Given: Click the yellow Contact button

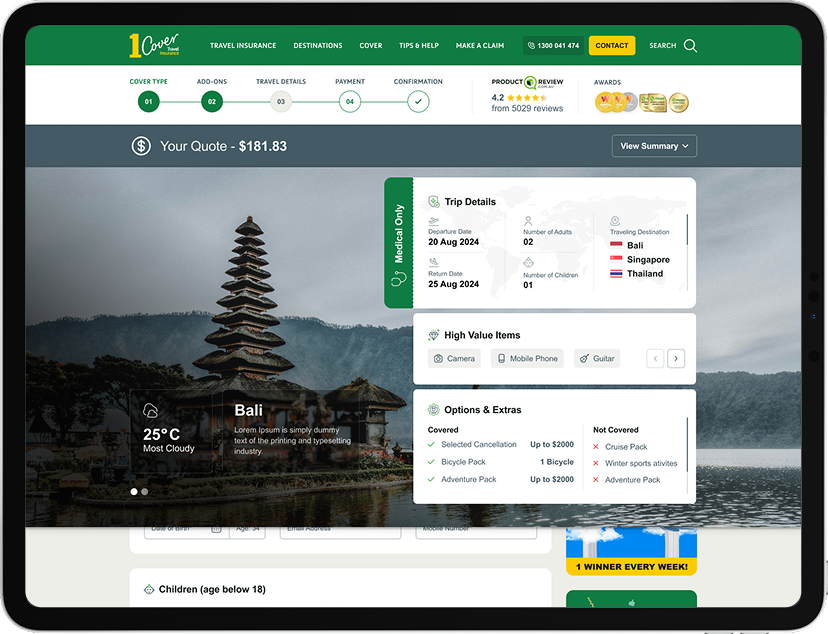Looking at the screenshot, I should pos(611,46).
